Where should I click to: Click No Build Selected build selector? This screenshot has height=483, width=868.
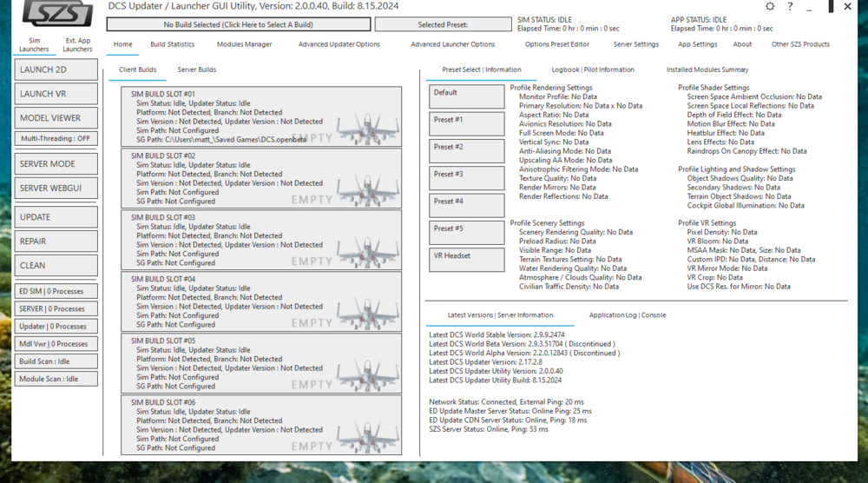click(239, 24)
